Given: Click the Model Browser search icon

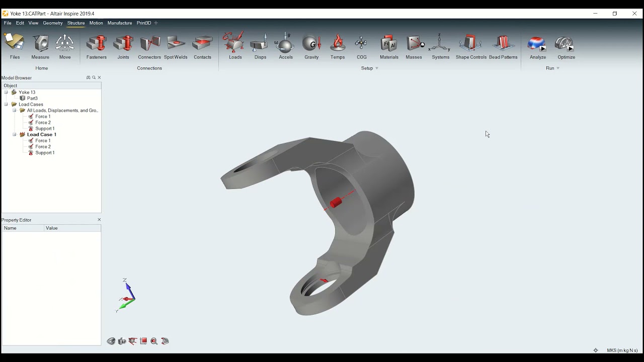Looking at the screenshot, I should click(94, 78).
